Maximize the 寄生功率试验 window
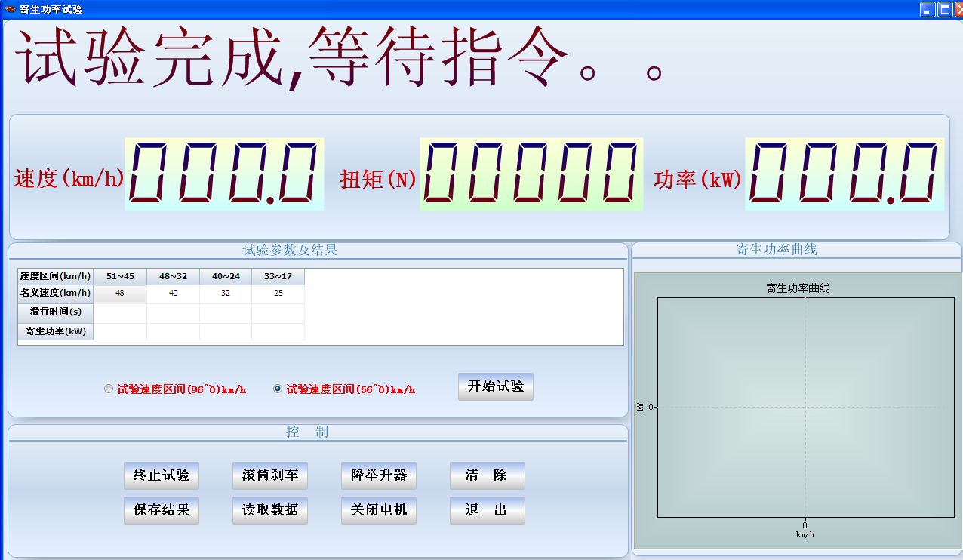Screen dimensions: 963x560 [x=944, y=9]
